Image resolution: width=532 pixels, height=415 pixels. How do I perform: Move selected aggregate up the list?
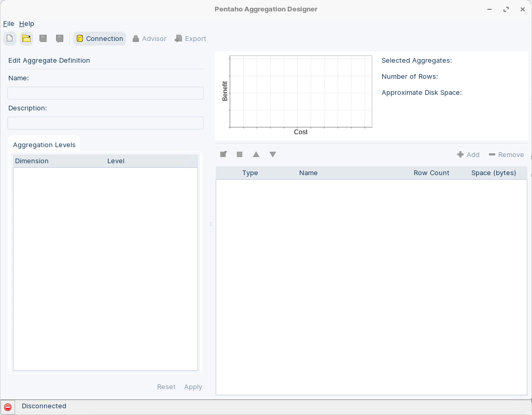[x=256, y=154]
